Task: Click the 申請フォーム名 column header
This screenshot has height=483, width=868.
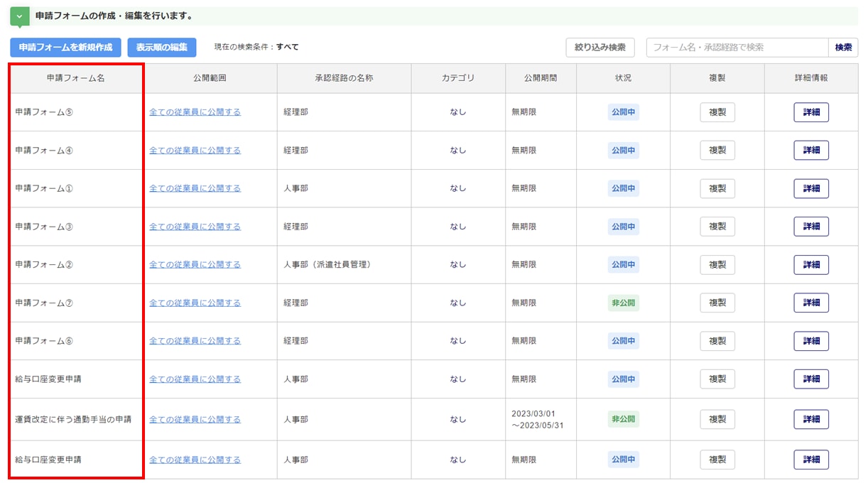Action: (76, 78)
